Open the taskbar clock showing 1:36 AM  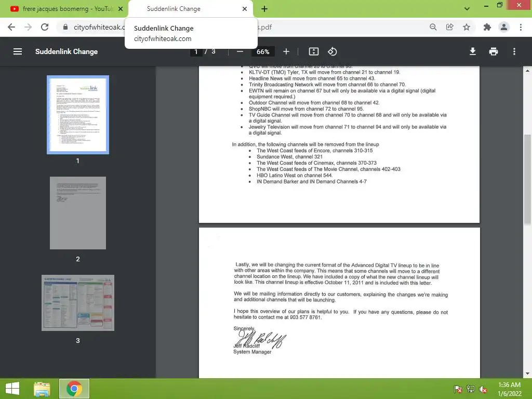pyautogui.click(x=509, y=389)
